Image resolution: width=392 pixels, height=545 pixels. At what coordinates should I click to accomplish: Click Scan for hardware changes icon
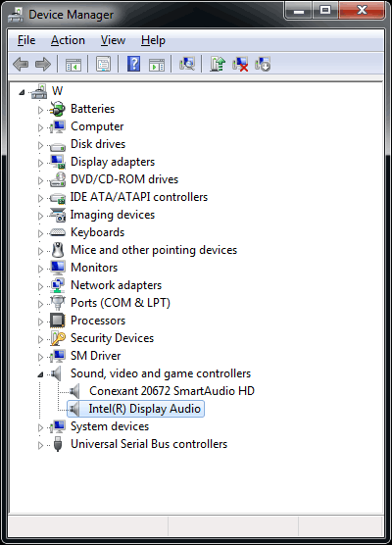pos(187,65)
